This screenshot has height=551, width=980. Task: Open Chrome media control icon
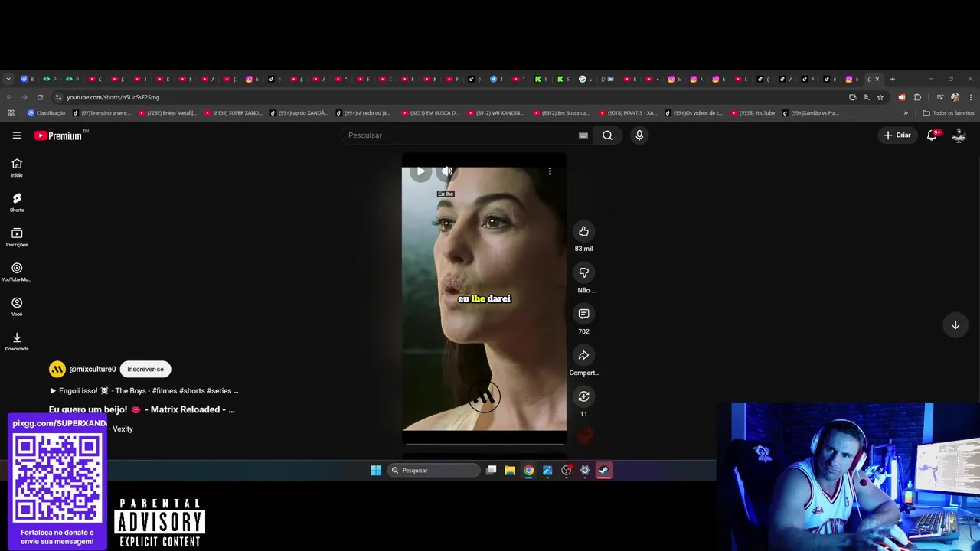click(x=940, y=97)
